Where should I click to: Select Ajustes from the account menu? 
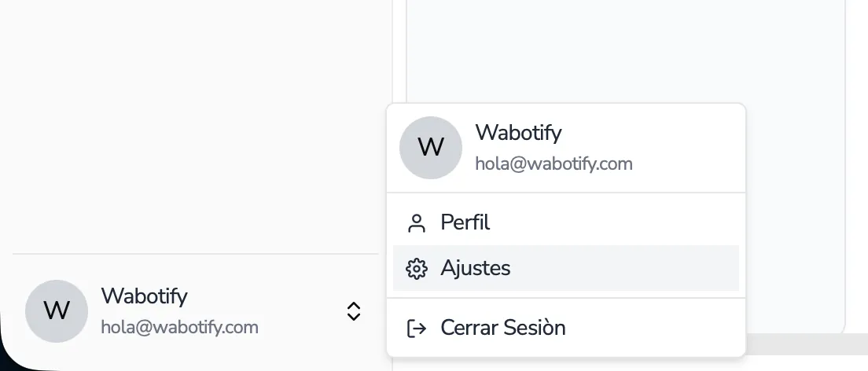(475, 269)
